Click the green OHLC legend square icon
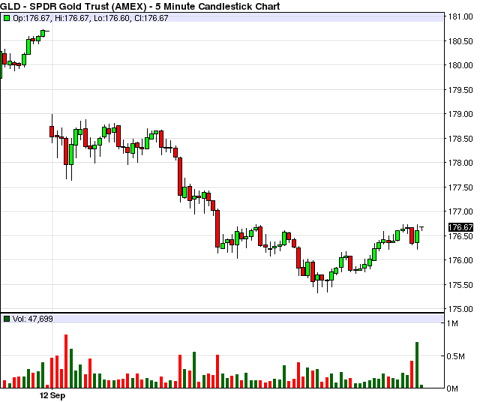The width and height of the screenshot is (480, 402). tap(7, 18)
